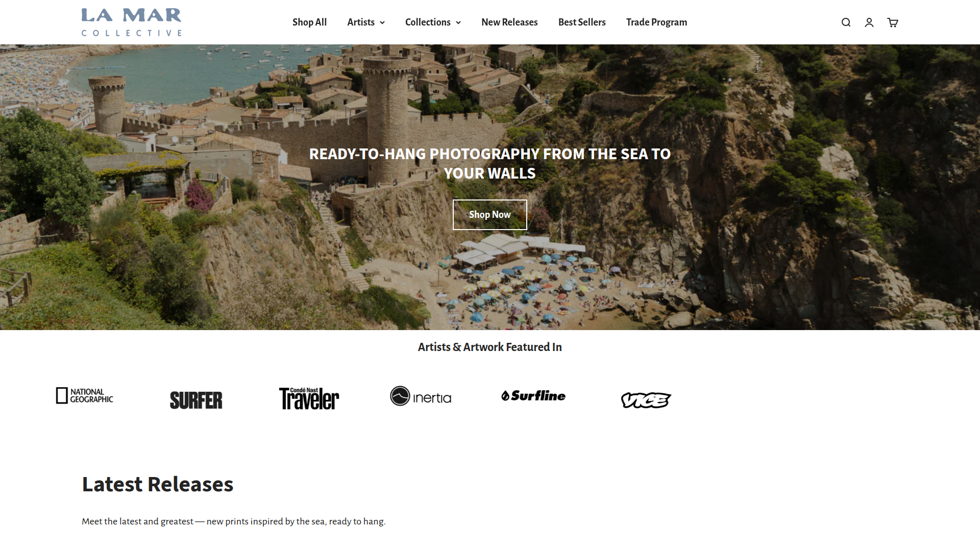Click the Shop Now button
This screenshot has height=551, width=980.
click(490, 215)
